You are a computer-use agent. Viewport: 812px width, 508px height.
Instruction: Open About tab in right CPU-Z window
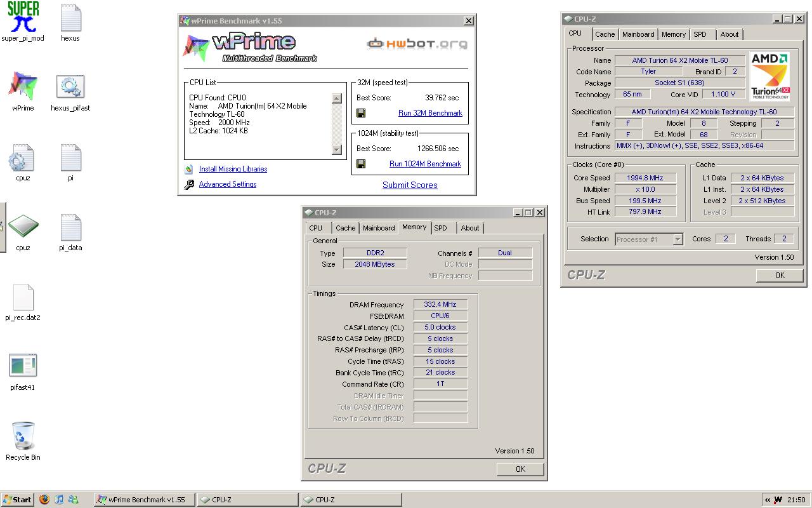point(730,34)
